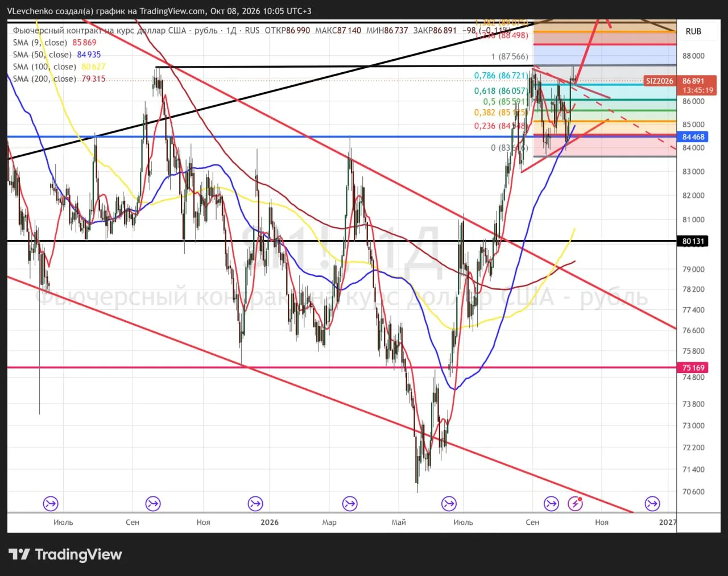The image size is (728, 576).
Task: Click the TradingView logo
Action: point(65,554)
